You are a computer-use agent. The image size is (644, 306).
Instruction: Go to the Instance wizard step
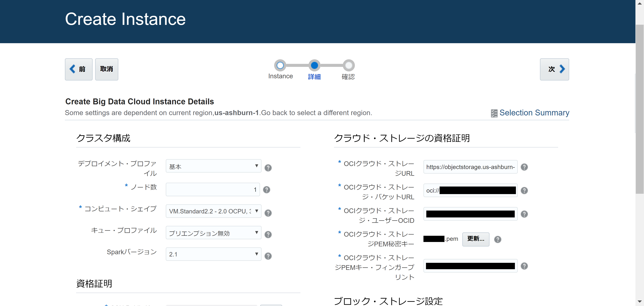[x=280, y=66]
